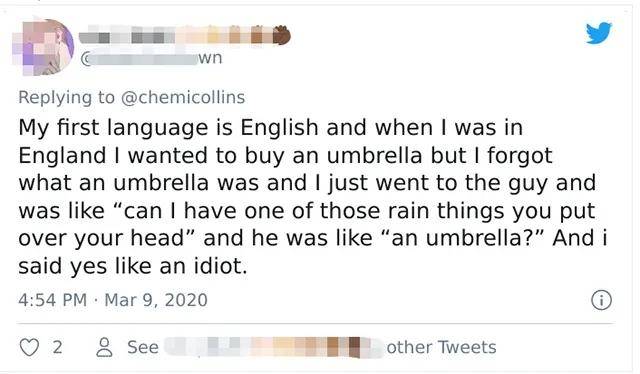Like the tweet with the heart icon
Screen dimensions: 640x374
29,347
